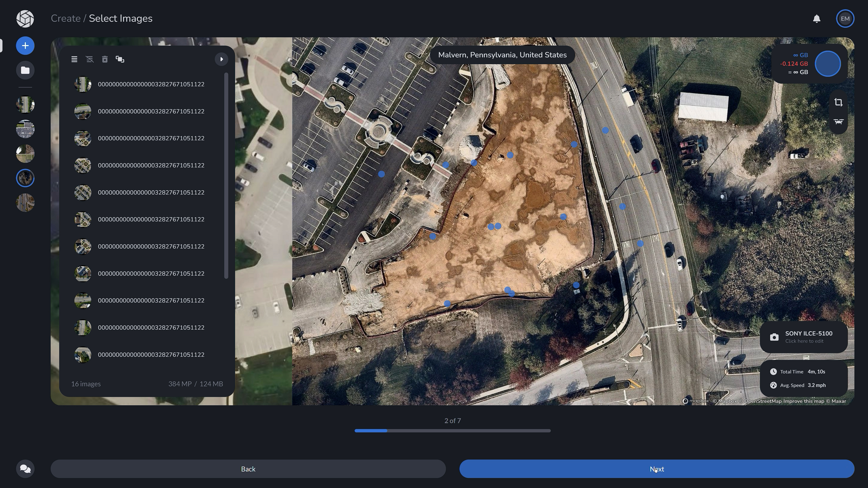Collapse the image list panel with arrow
This screenshot has height=488, width=868.
click(221, 59)
